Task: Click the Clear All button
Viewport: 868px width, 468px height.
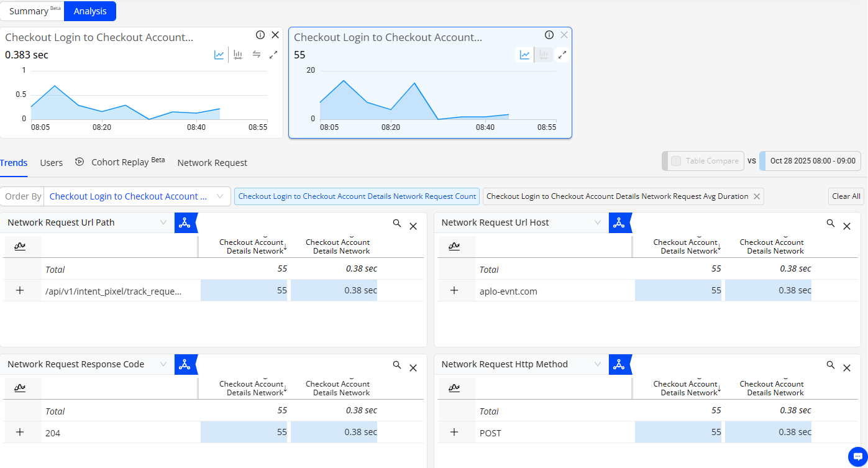Action: tap(846, 196)
